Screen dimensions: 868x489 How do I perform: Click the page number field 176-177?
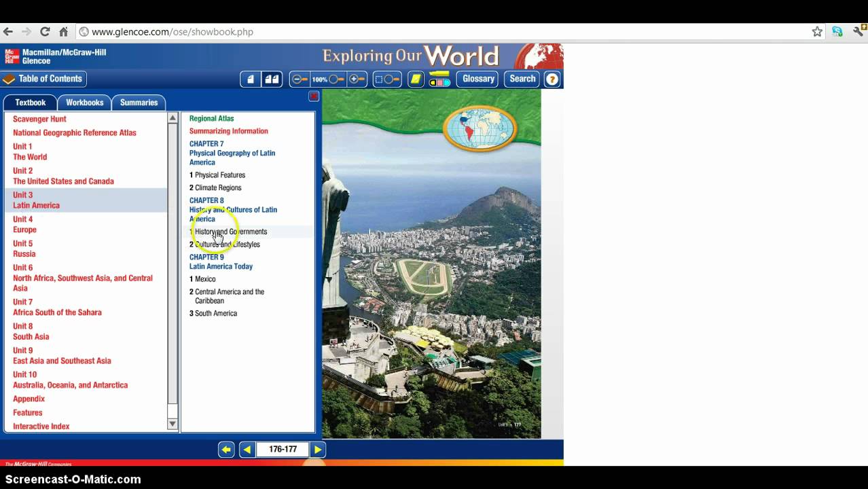pos(283,449)
